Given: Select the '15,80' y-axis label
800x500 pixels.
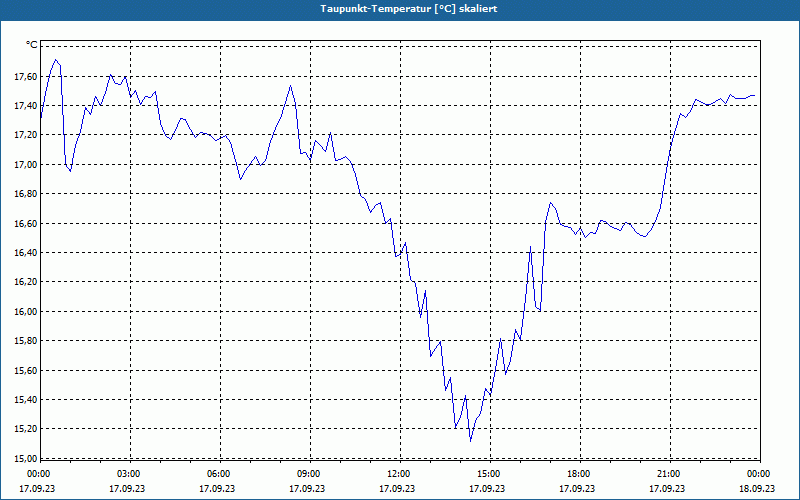Looking at the screenshot, I should pyautogui.click(x=26, y=340).
